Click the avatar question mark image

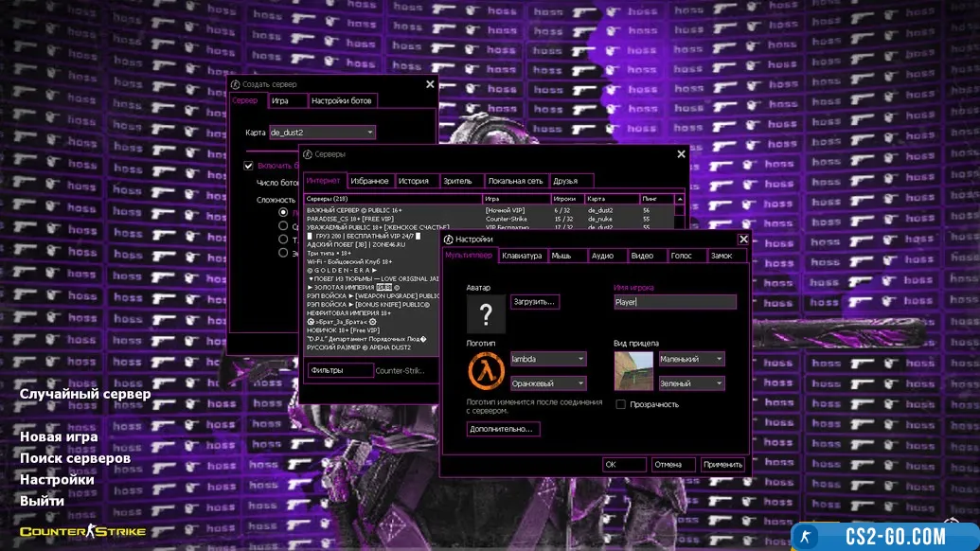click(x=486, y=314)
